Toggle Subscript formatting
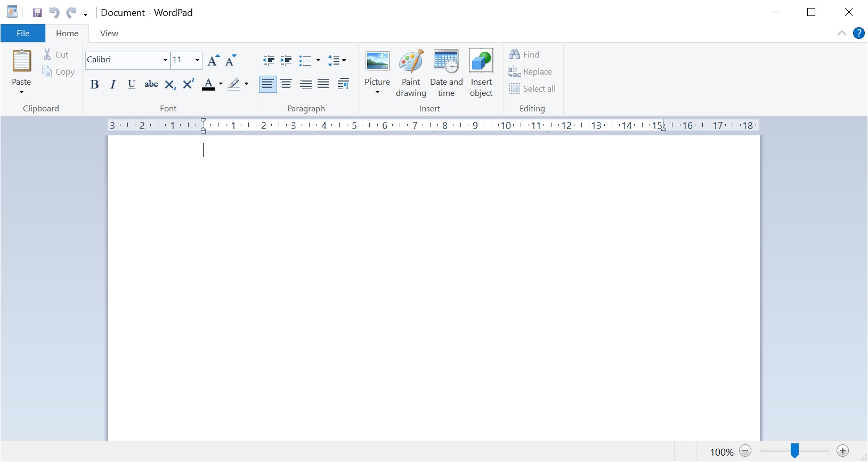868x462 pixels. [x=170, y=84]
